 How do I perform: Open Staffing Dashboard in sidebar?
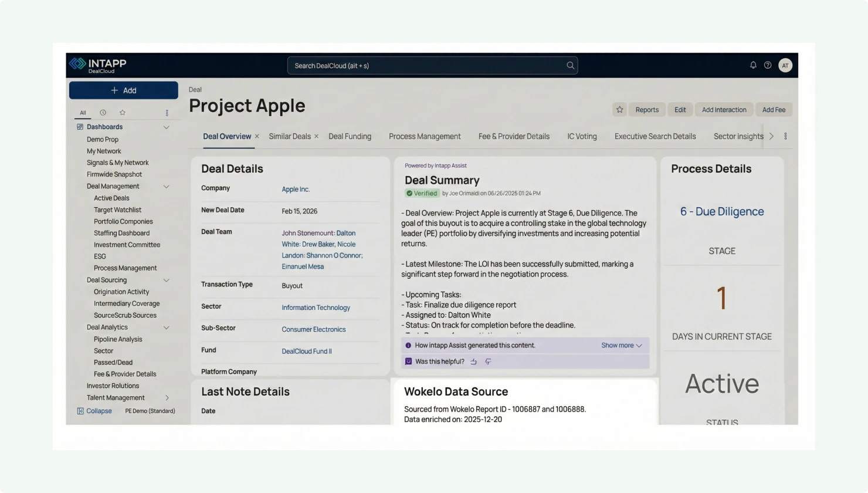click(x=121, y=233)
